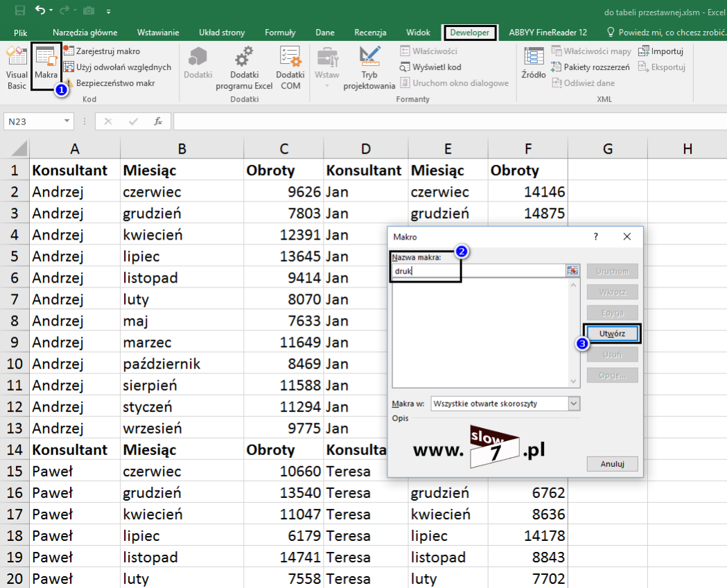The image size is (727, 588).
Task: Select row 10 header
Action: pyautogui.click(x=15, y=364)
